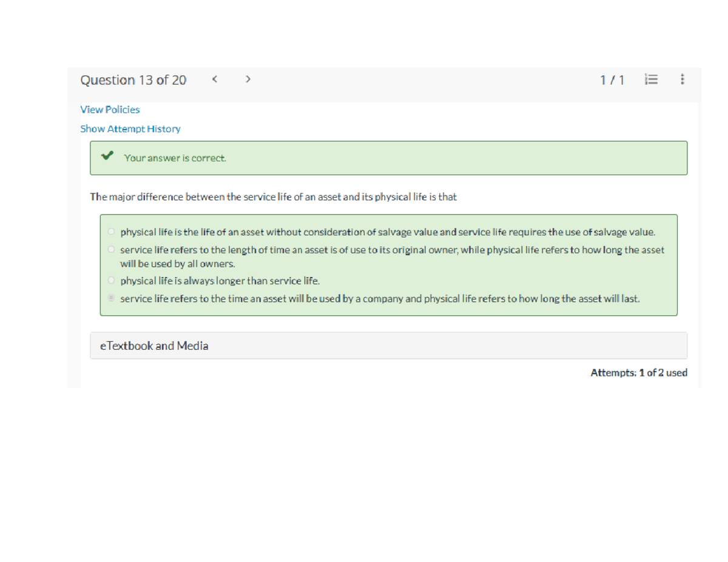Advance to the next question arrow
This screenshot has height=562, width=728.
[248, 79]
